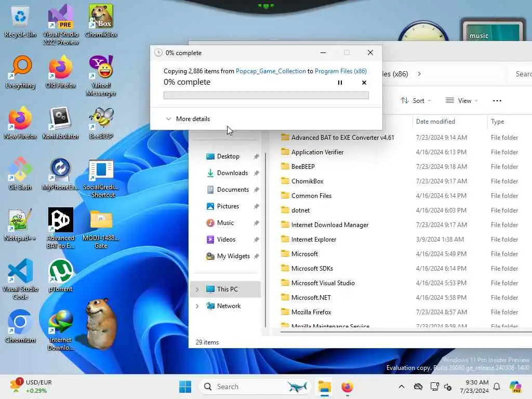Viewport: 532px width, 399px height.
Task: Select Internet Download Manager desktop icon
Action: point(61,330)
